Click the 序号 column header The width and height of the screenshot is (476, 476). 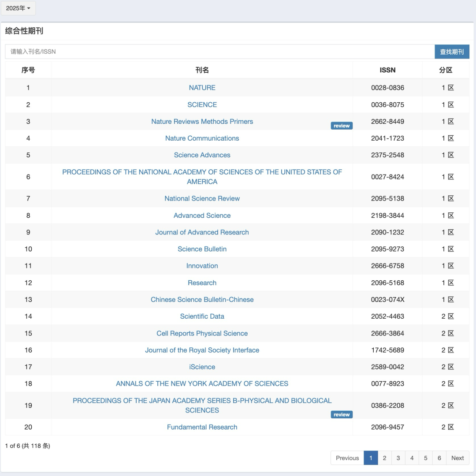pyautogui.click(x=28, y=70)
